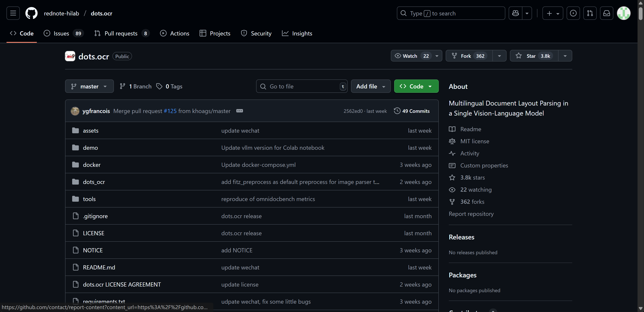Open the Copilot chat icon
644x312 pixels.
515,13
